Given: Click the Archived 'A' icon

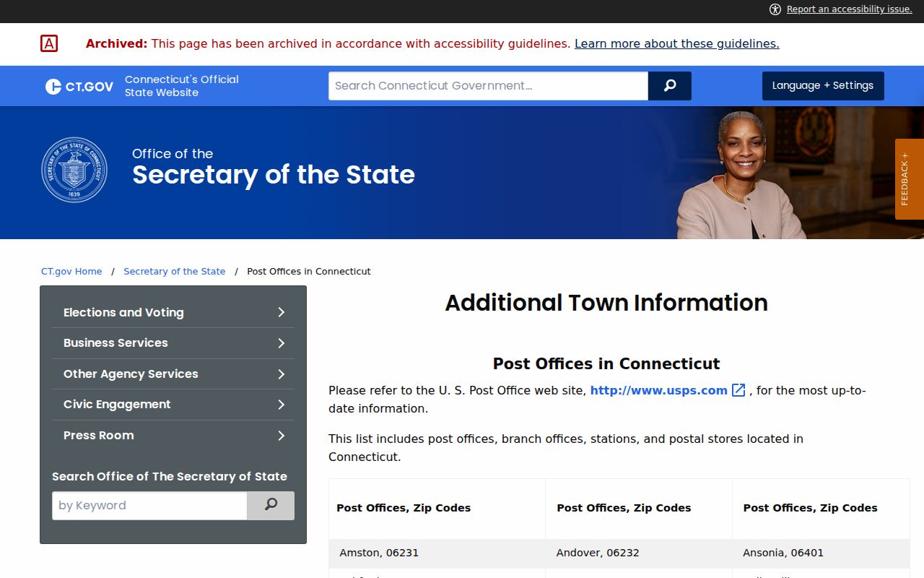Looking at the screenshot, I should (49, 43).
